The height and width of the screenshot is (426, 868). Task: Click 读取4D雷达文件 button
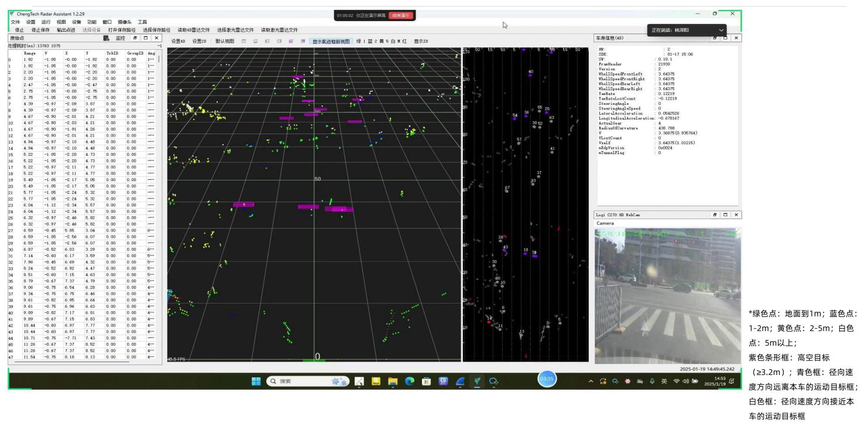(194, 30)
